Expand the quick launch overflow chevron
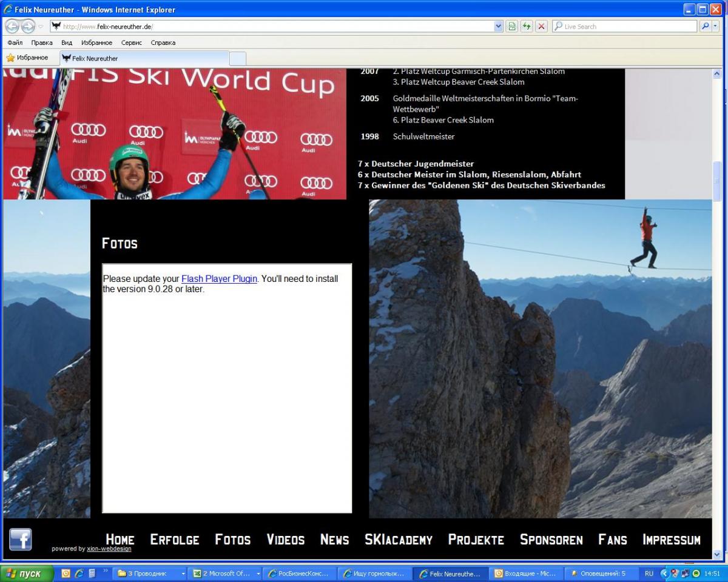 point(106,571)
